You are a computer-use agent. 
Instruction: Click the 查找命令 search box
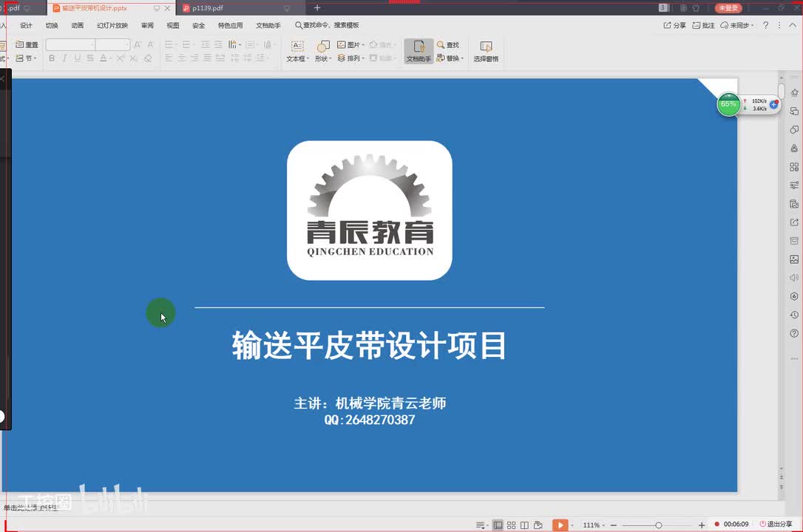(327, 25)
